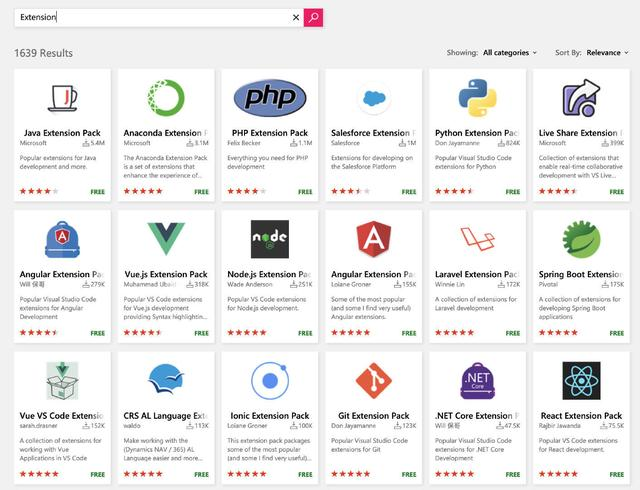Click publisher name Felix Becker
Screen dimensions: 640x490
[x=244, y=143]
